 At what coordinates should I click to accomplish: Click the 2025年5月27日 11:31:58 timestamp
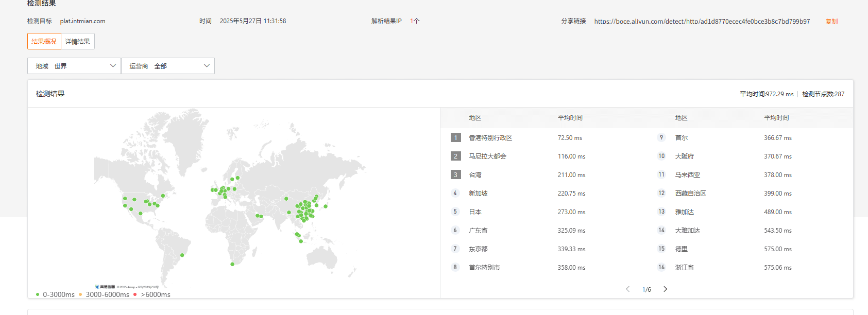[252, 21]
